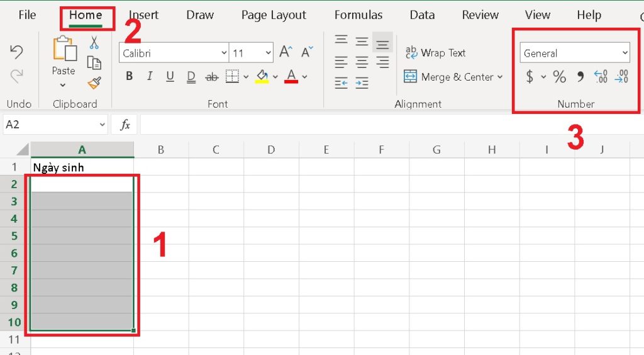Click the Undo arrow icon

(16, 52)
